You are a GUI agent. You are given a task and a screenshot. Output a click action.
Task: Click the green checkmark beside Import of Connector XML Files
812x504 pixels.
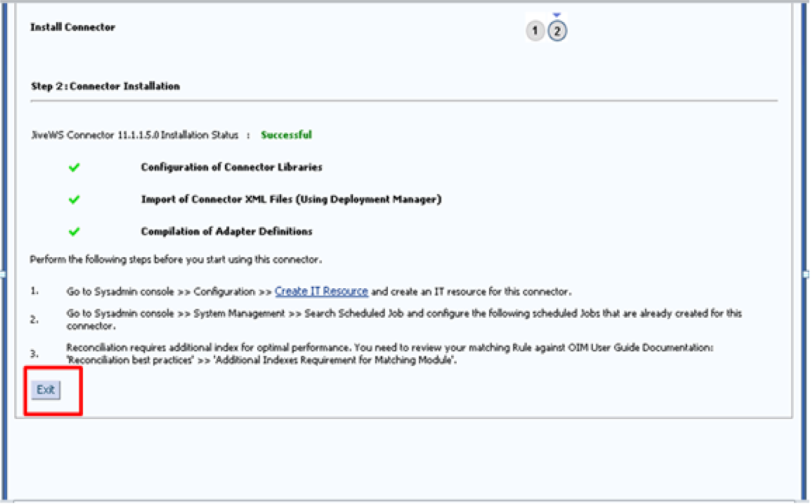[x=74, y=199]
